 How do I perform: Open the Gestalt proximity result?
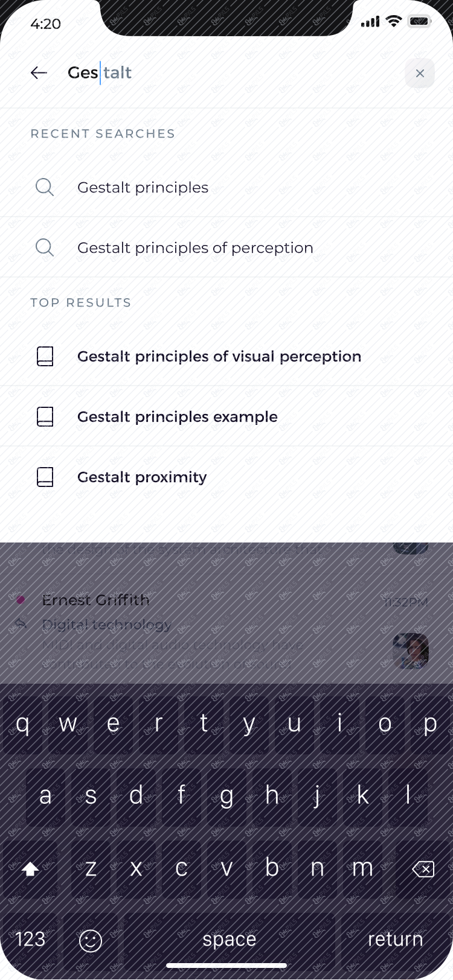tap(226, 477)
